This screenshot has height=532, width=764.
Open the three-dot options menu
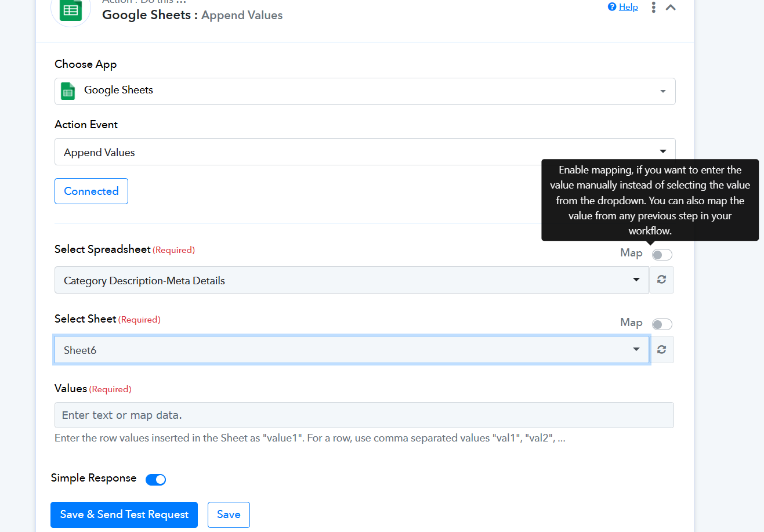(x=653, y=8)
